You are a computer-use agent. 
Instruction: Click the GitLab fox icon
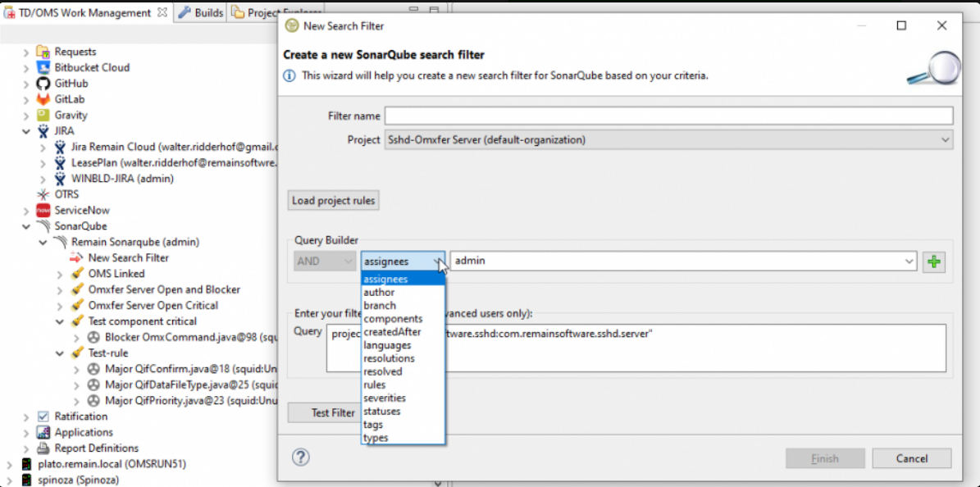[43, 99]
